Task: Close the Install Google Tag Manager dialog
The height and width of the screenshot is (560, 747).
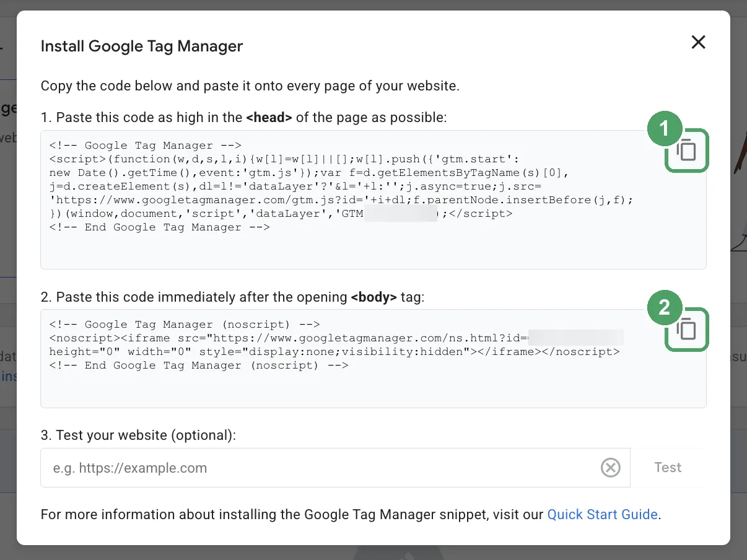Action: pyautogui.click(x=698, y=42)
